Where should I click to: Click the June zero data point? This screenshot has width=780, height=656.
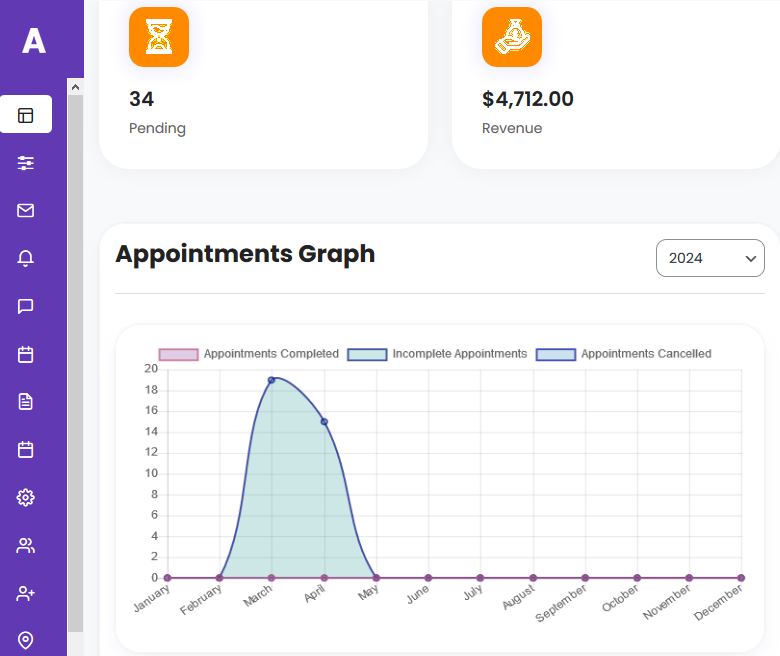point(428,578)
